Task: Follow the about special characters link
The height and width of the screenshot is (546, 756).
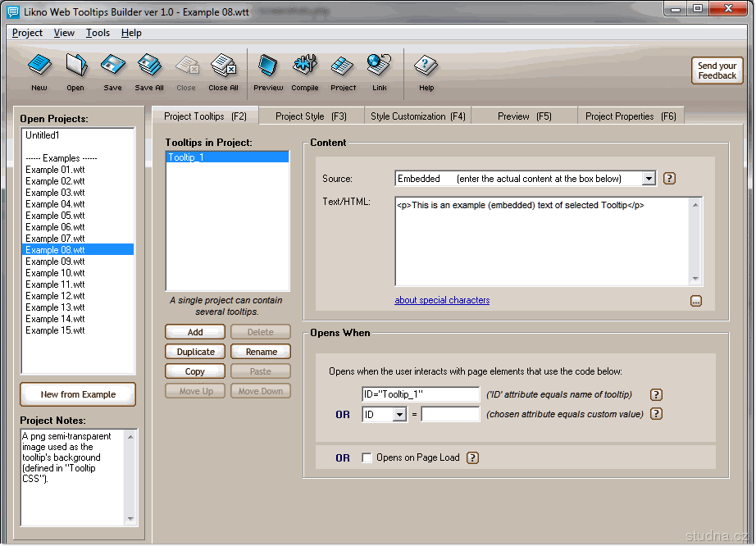Action: [442, 300]
